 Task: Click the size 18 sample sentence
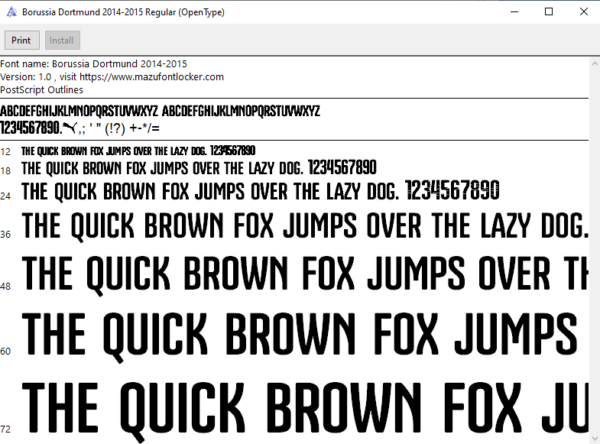tap(199, 168)
